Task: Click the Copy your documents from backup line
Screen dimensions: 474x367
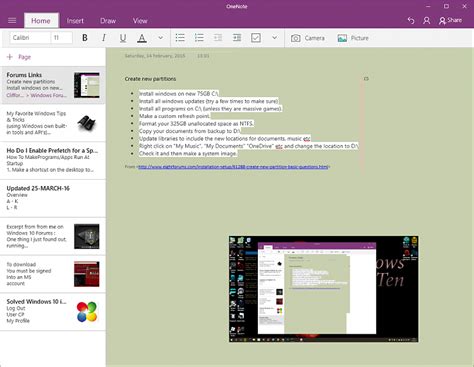Action: [190, 131]
